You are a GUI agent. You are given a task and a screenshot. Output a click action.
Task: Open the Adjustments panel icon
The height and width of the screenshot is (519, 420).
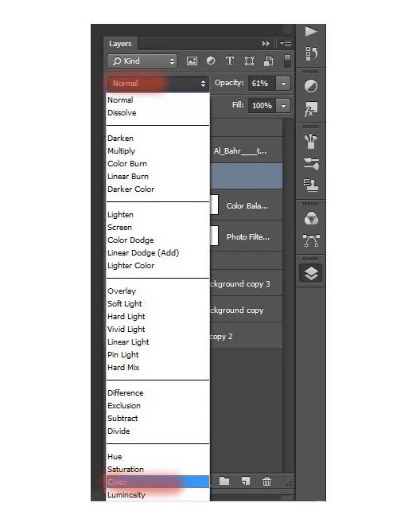tap(311, 86)
